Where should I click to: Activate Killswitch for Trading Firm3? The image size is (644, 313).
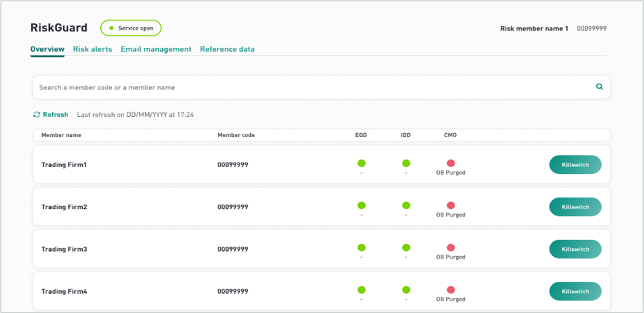click(575, 249)
